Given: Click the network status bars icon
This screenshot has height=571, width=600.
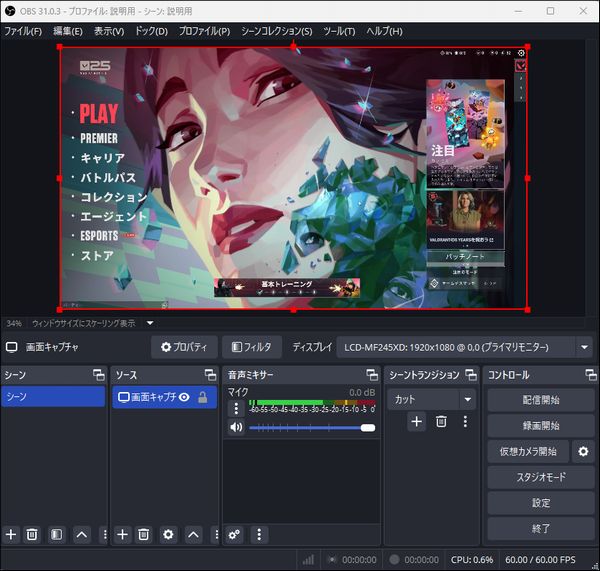Looking at the screenshot, I should coord(308,560).
